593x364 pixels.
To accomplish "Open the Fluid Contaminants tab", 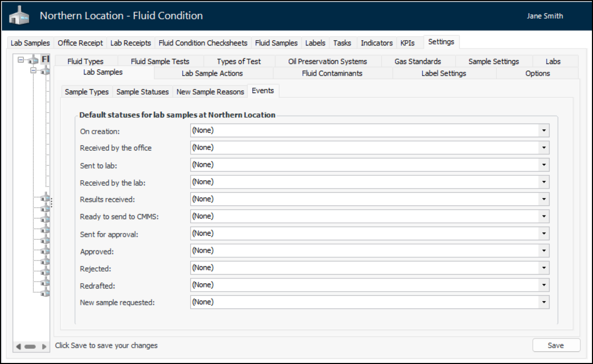I will (x=332, y=73).
